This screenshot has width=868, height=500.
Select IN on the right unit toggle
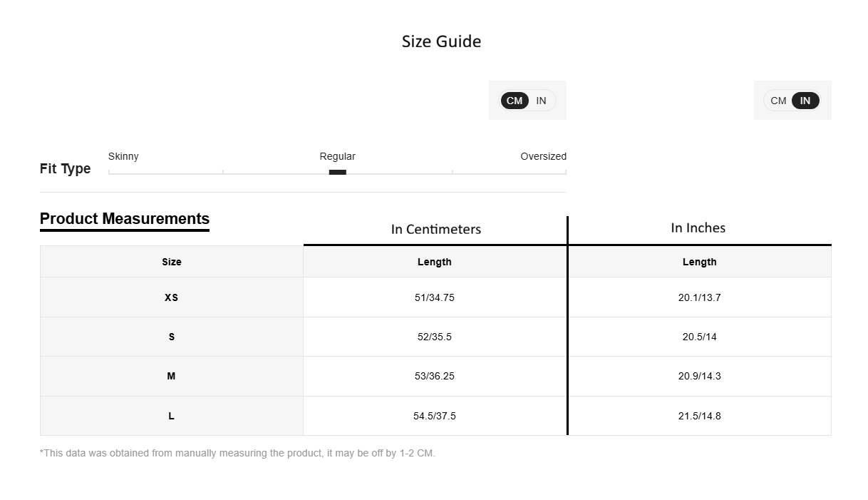[805, 101]
